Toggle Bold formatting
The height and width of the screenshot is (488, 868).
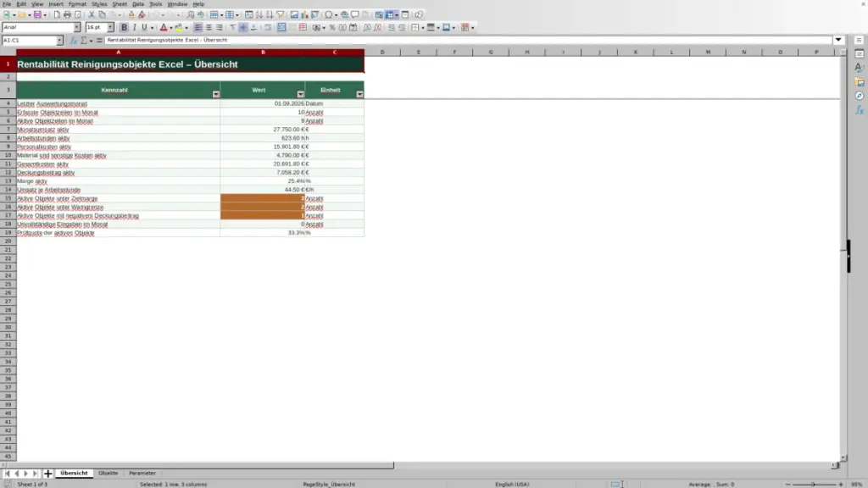124,28
